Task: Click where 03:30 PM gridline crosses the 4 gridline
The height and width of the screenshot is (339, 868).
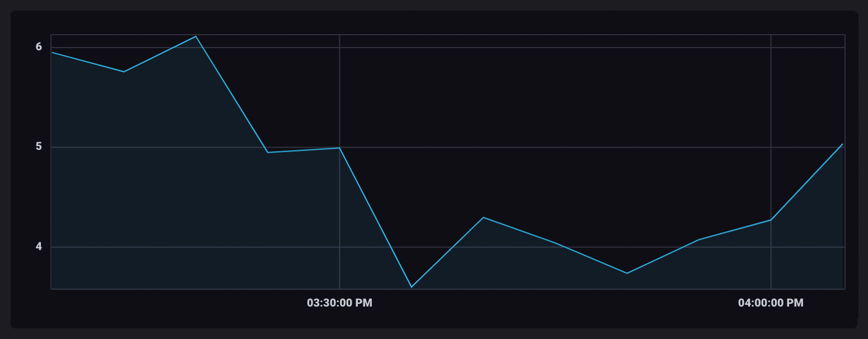Action: (339, 247)
